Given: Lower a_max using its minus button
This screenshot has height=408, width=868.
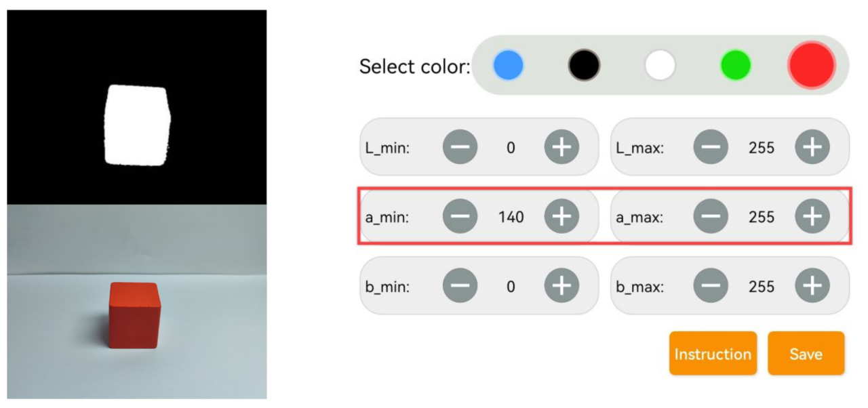Looking at the screenshot, I should click(x=711, y=217).
